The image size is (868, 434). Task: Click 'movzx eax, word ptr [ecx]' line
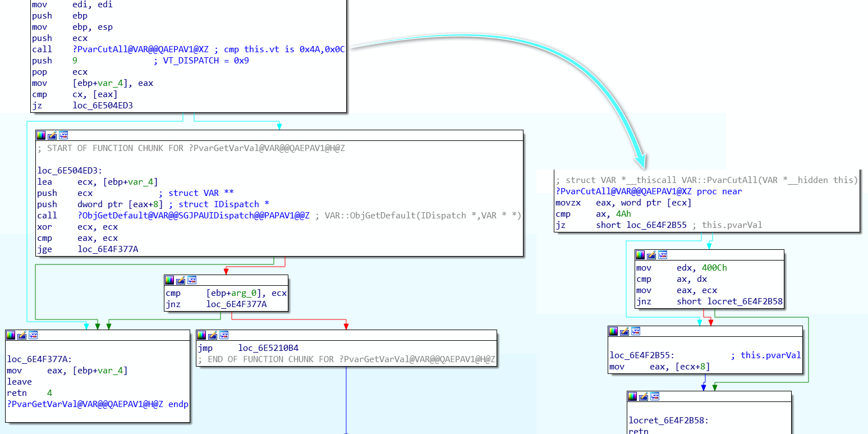(x=623, y=203)
